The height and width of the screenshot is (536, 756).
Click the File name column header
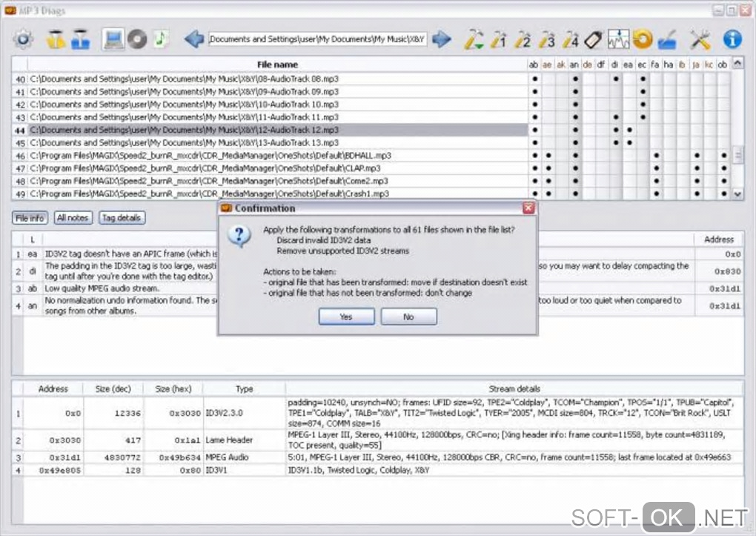tap(277, 64)
